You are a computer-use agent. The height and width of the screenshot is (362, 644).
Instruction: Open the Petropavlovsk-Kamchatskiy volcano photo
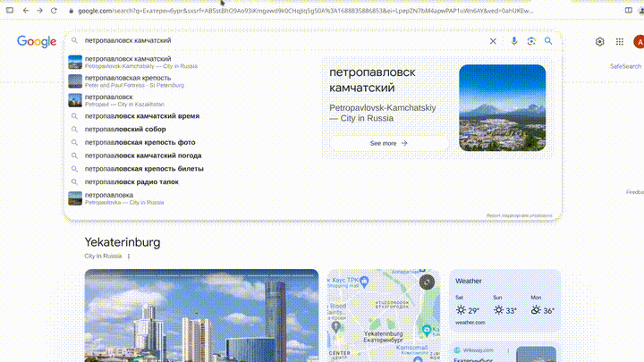tap(503, 108)
